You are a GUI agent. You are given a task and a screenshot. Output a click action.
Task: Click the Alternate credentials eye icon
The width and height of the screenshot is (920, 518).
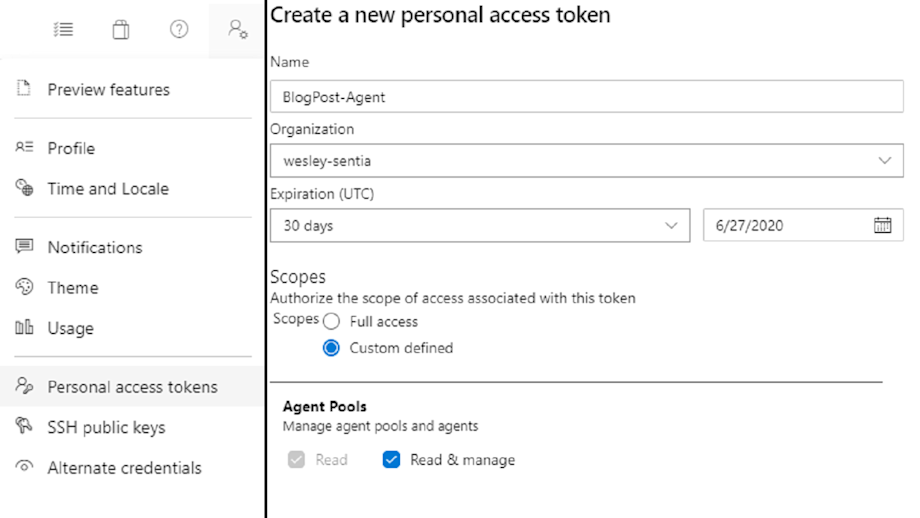24,467
